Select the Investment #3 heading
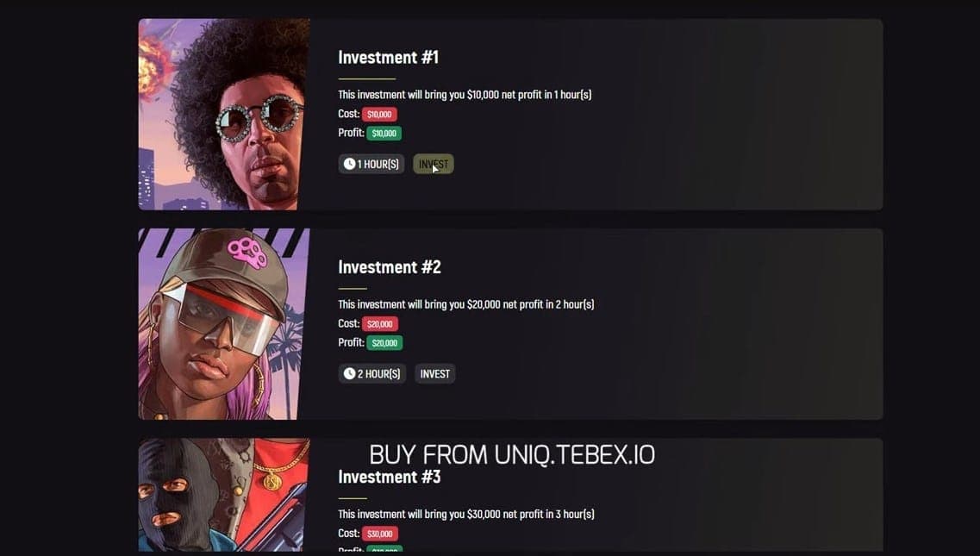This screenshot has width=980, height=556. tap(390, 477)
